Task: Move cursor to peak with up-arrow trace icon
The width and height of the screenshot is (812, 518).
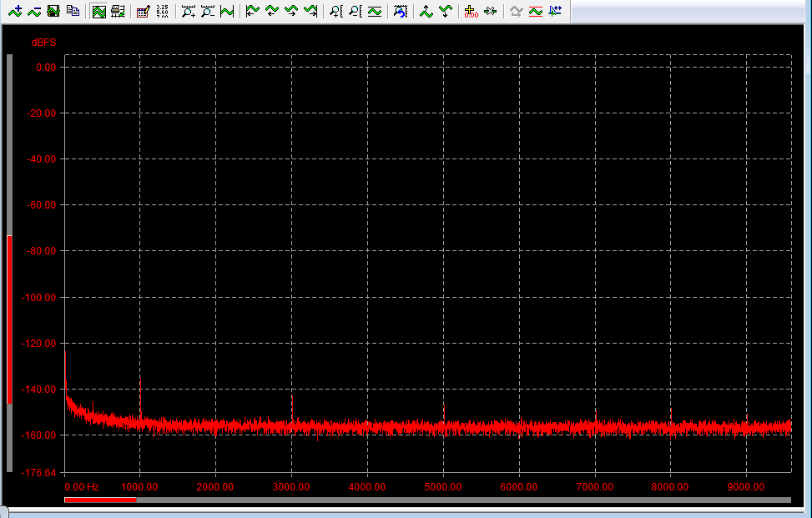Action: click(x=426, y=11)
